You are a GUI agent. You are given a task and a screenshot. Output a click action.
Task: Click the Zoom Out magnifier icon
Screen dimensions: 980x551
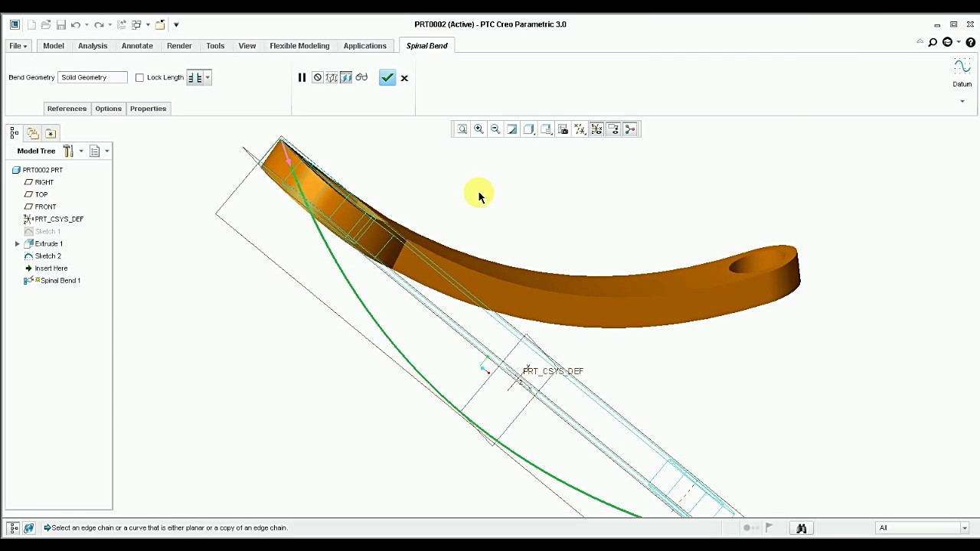(495, 129)
